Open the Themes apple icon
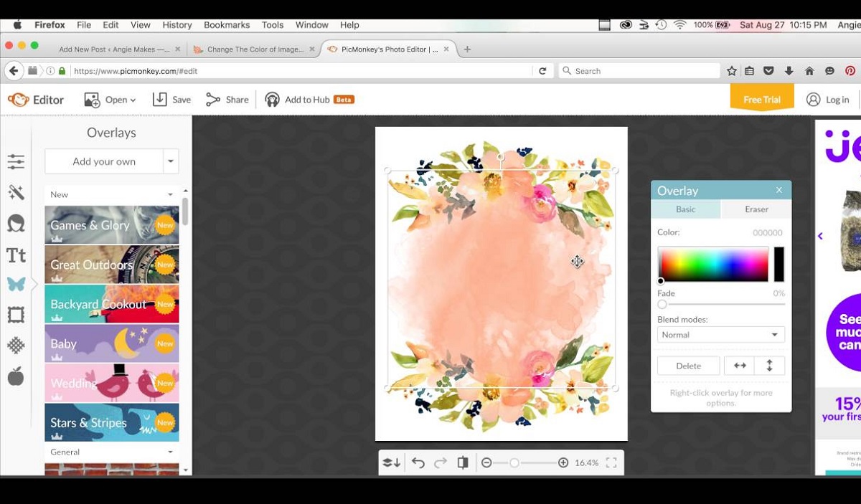Viewport: 861px width, 504px height. [x=16, y=376]
